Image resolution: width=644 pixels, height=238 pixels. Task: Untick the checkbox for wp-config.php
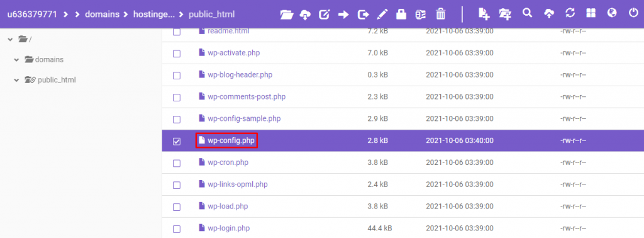click(177, 142)
